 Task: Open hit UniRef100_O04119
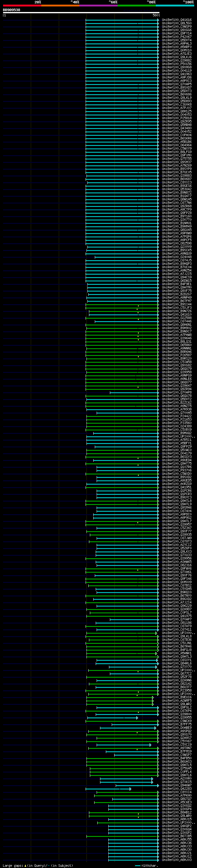[177, 71]
